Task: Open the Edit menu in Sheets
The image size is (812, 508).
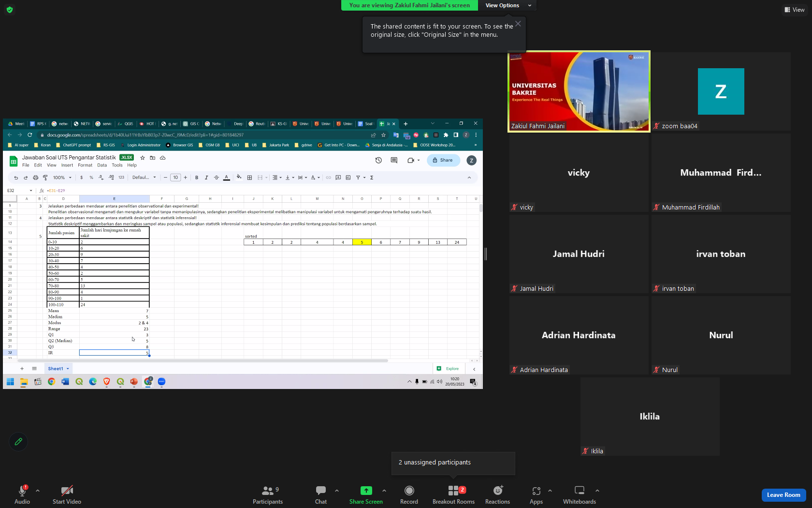Action: 38,165
